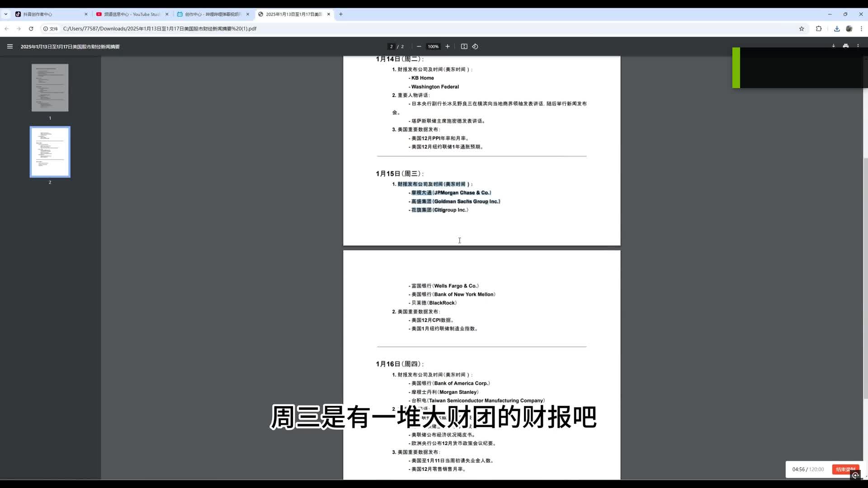Open Chrome extensions puzzle icon

(x=819, y=28)
